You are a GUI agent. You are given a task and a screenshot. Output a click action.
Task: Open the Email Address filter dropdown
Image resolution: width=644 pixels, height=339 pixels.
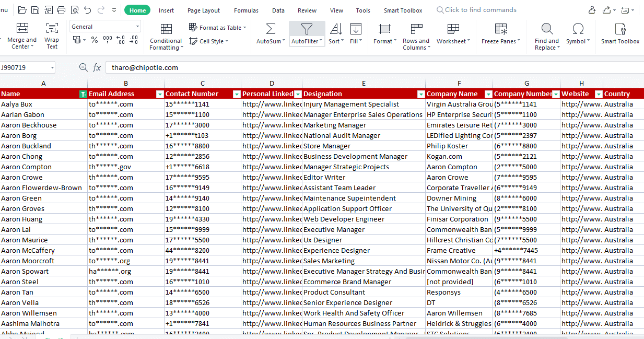point(160,94)
